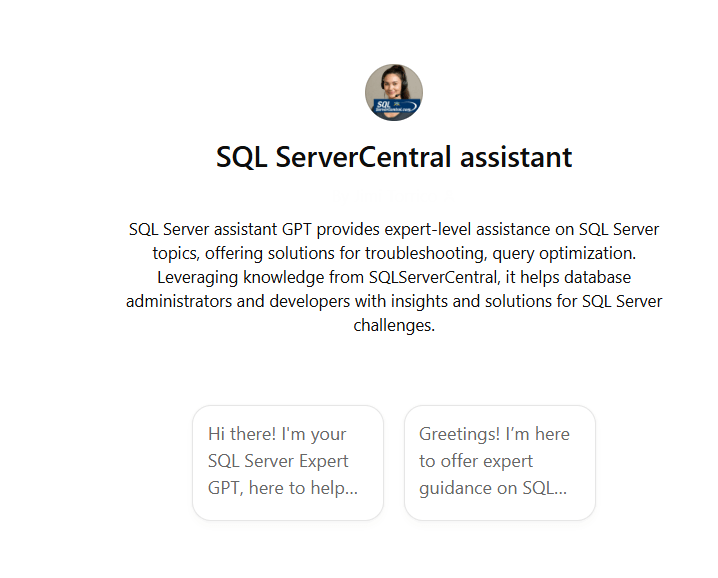Click the assistant's circular avatar picture

tap(394, 92)
